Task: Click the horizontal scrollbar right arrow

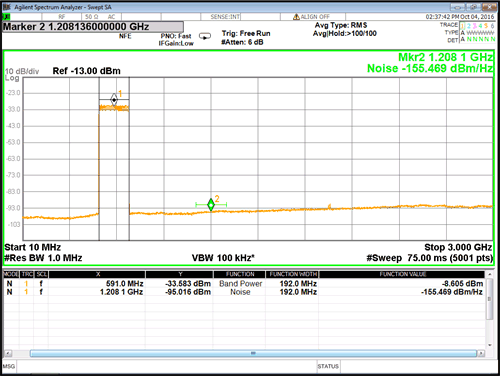Action: point(481,353)
